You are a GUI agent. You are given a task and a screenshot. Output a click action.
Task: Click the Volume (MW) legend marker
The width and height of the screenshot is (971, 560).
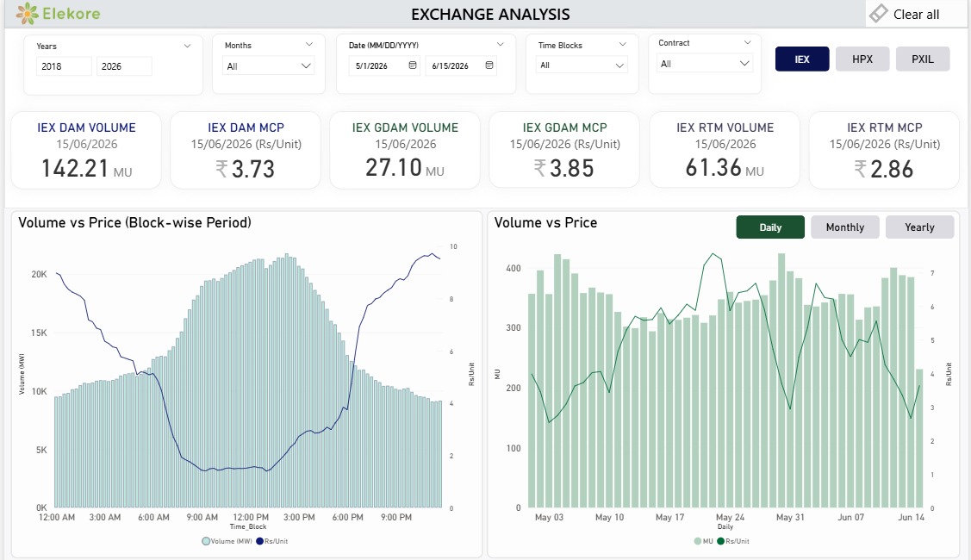click(x=206, y=541)
